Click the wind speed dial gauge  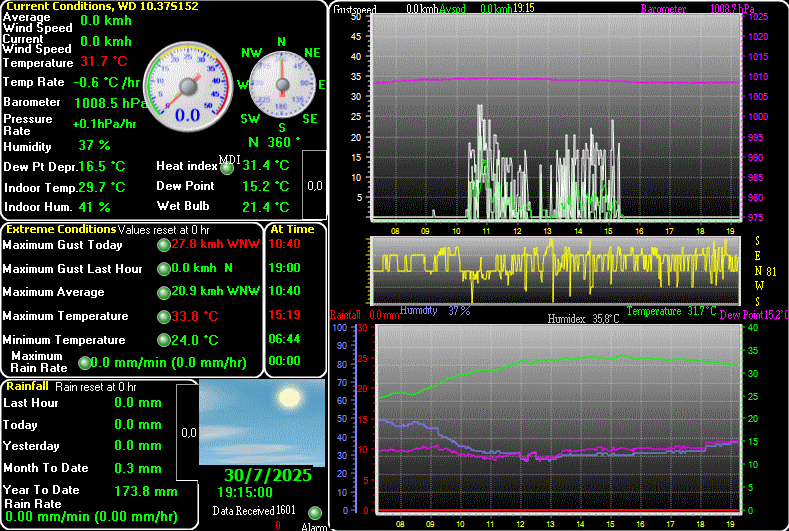[x=188, y=87]
